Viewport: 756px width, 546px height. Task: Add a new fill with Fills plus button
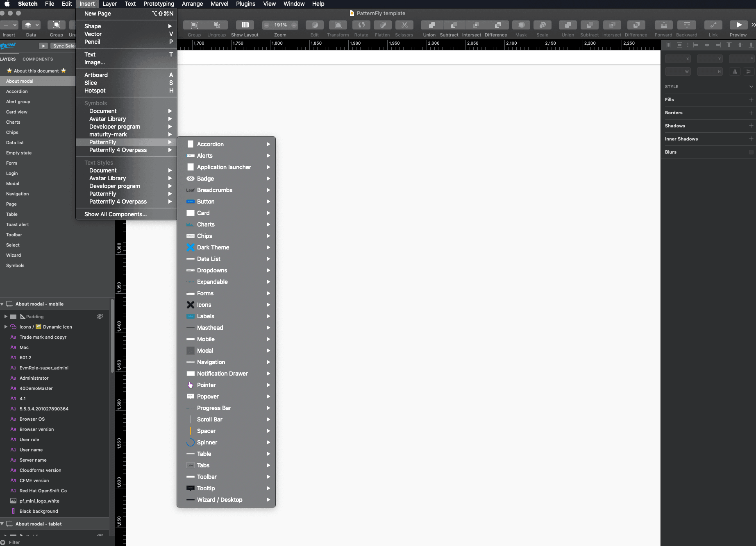[751, 100]
